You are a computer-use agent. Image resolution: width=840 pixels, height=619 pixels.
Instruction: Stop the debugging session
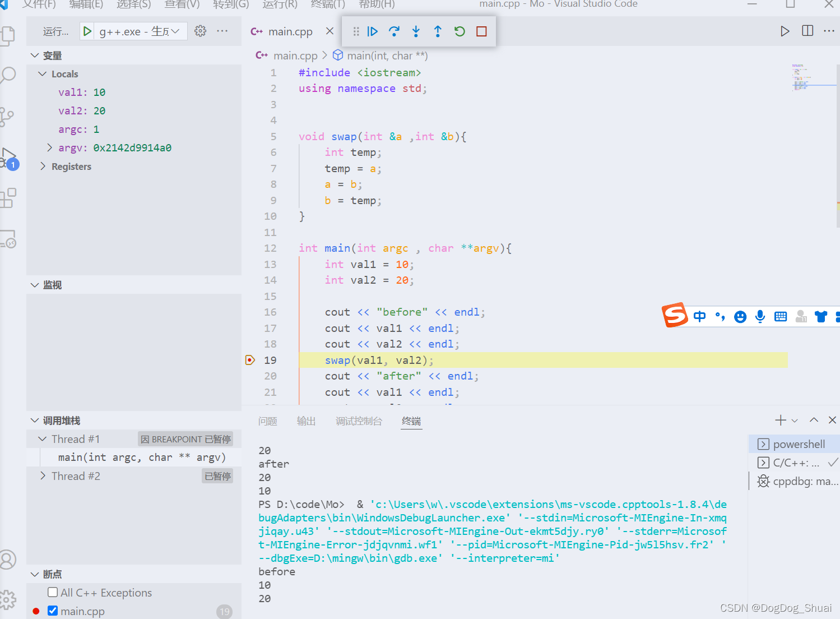click(481, 31)
